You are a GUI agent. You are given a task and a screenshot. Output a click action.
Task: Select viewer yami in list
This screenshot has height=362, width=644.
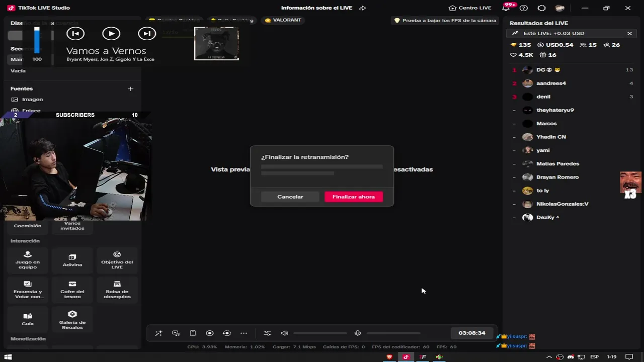pyautogui.click(x=573, y=150)
